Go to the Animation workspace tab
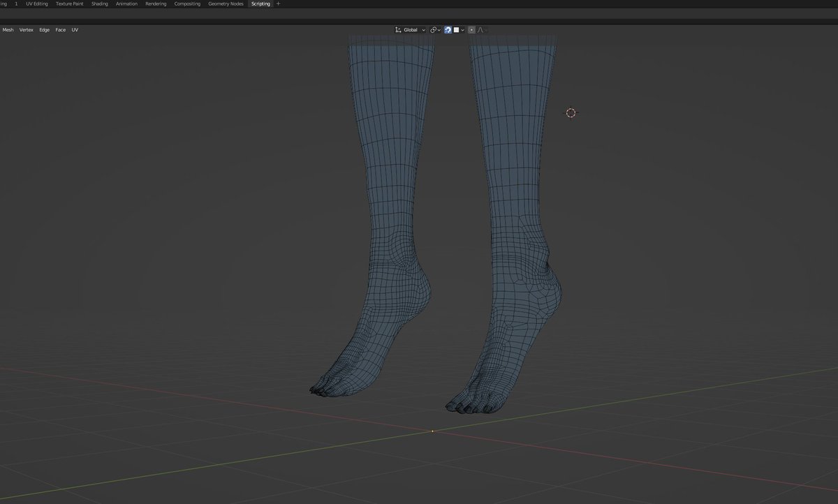This screenshot has height=504, width=838. [x=126, y=3]
